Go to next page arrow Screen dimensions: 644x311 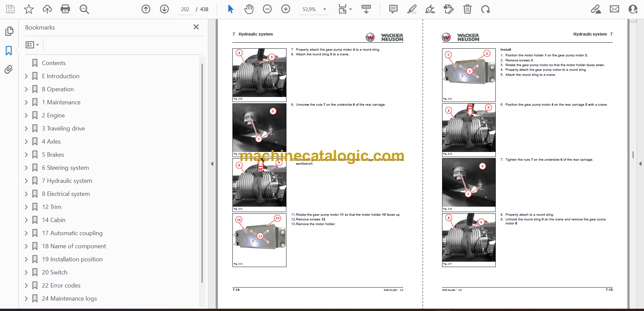[164, 9]
